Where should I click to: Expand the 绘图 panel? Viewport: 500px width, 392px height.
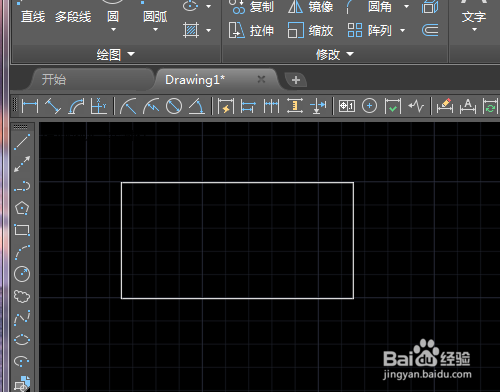(x=116, y=54)
